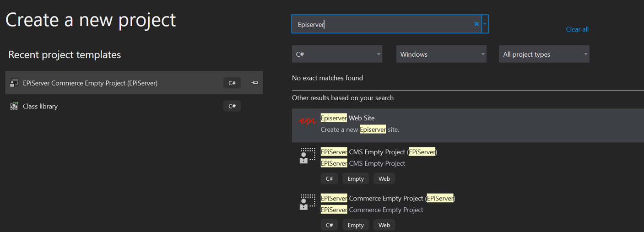Select recent EPiServer Commerce Empty Project template

[90, 83]
